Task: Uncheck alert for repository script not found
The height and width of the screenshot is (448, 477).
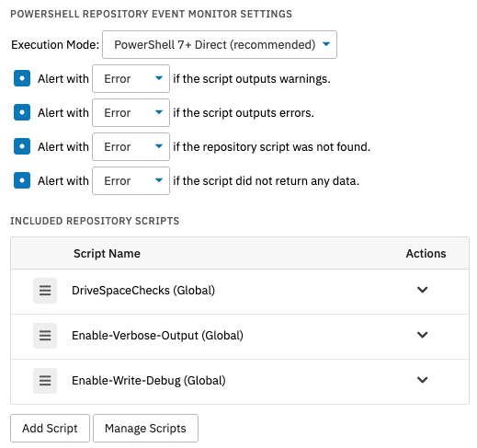Action: (x=22, y=146)
